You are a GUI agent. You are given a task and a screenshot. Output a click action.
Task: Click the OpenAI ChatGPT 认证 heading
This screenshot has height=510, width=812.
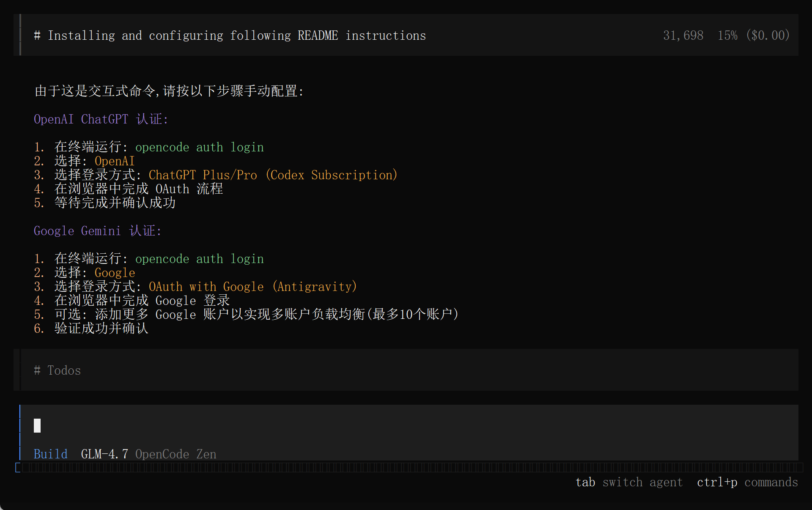[x=101, y=119]
